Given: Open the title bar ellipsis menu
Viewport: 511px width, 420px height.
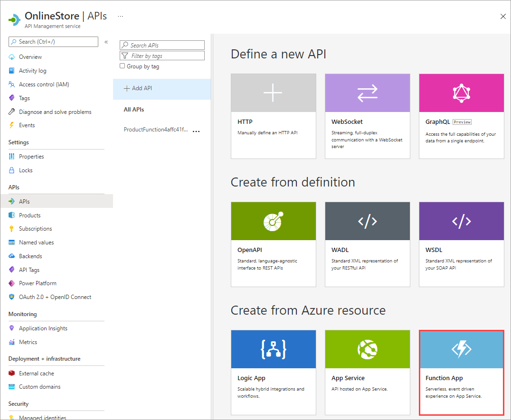Looking at the screenshot, I should [x=120, y=16].
